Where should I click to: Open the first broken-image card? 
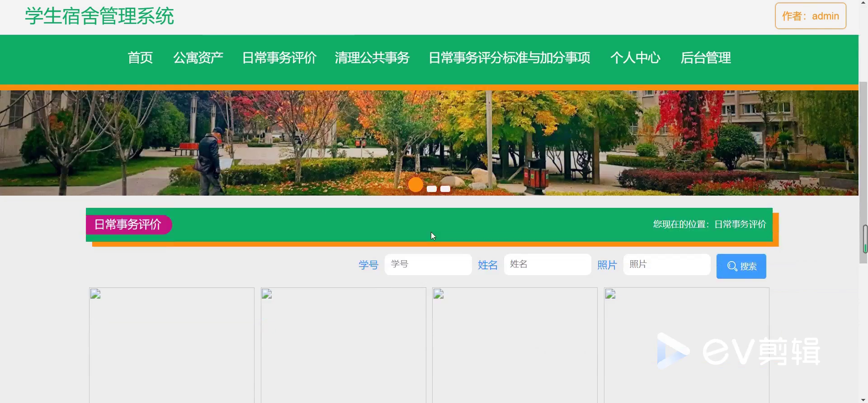click(x=172, y=345)
